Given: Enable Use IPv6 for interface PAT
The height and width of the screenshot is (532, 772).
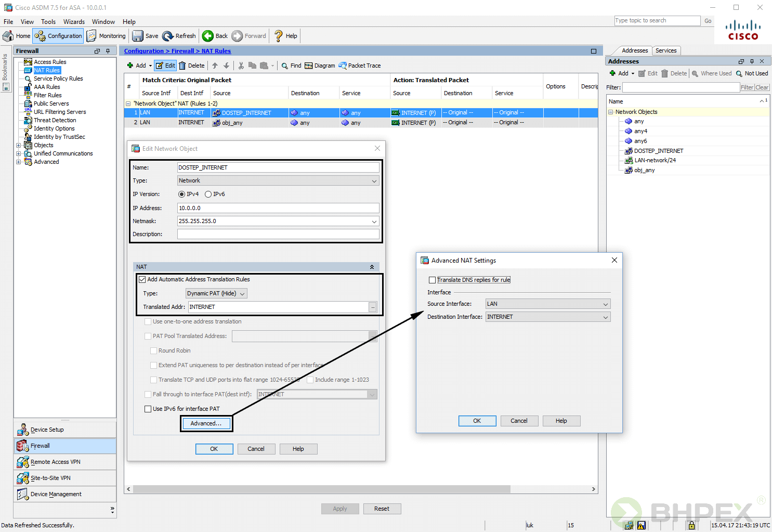Looking at the screenshot, I should pyautogui.click(x=148, y=409).
